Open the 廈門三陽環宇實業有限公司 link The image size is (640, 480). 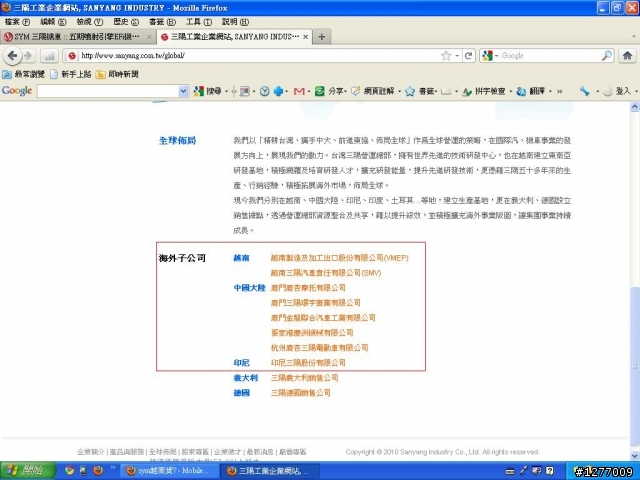coord(316,303)
